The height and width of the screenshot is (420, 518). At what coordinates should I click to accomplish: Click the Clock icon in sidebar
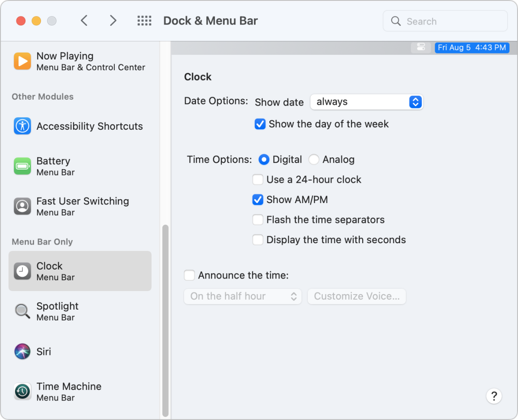pos(22,271)
